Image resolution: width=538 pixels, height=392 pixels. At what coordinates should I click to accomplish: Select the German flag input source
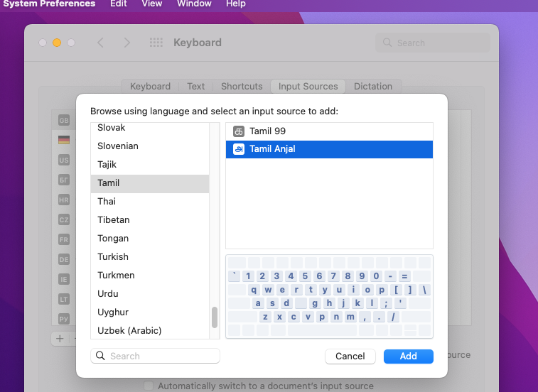[x=64, y=140]
